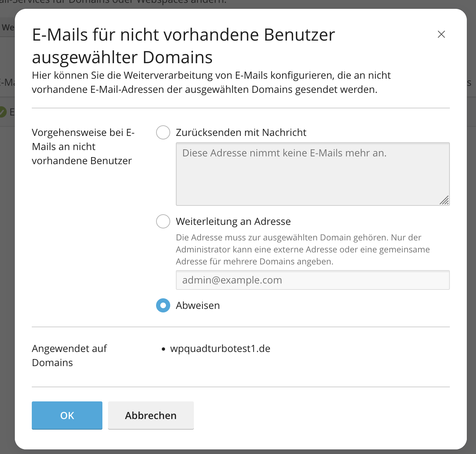Close the dialog with the X icon
The width and height of the screenshot is (476, 454).
(x=441, y=34)
